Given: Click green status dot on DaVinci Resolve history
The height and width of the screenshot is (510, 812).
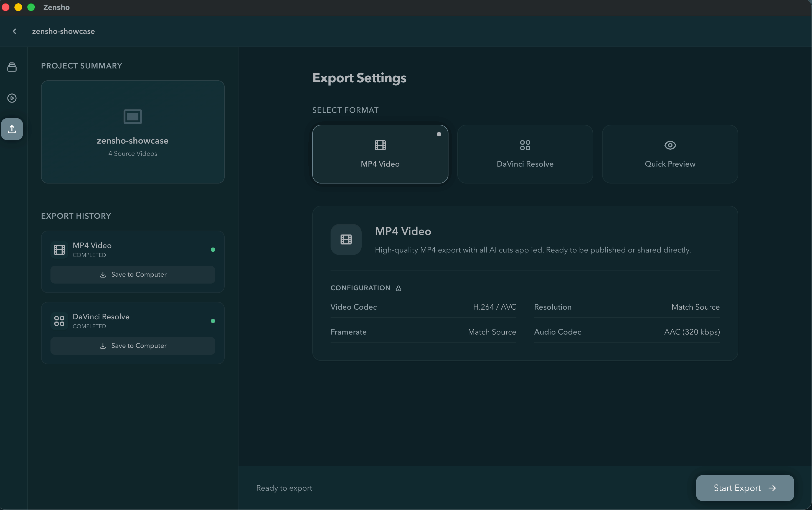Looking at the screenshot, I should click(x=213, y=321).
